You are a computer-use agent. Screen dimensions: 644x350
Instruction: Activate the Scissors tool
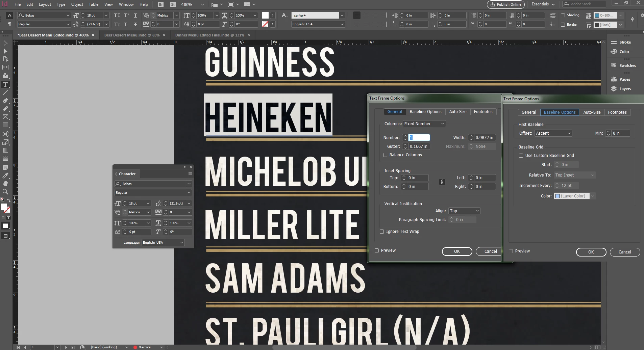(5, 134)
